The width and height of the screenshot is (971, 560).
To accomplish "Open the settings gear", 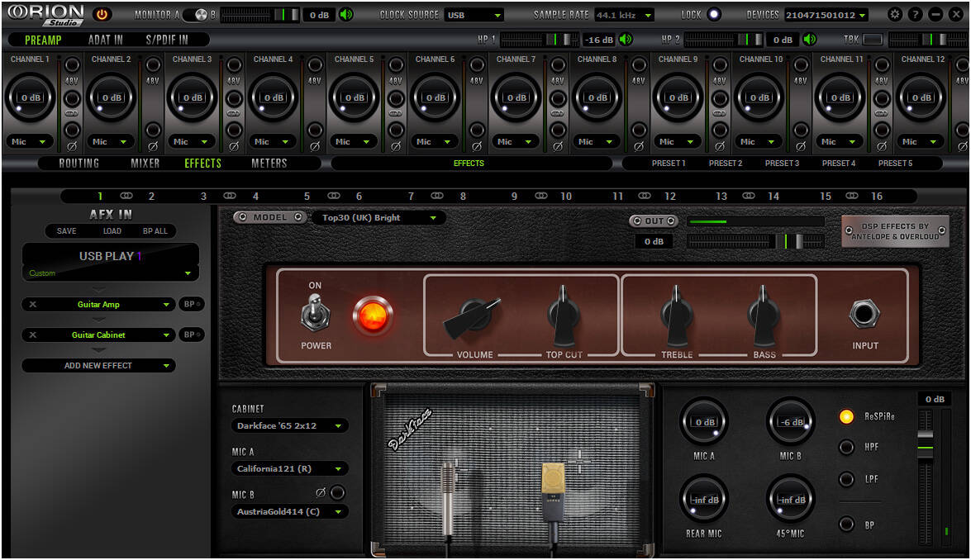I will pyautogui.click(x=895, y=13).
